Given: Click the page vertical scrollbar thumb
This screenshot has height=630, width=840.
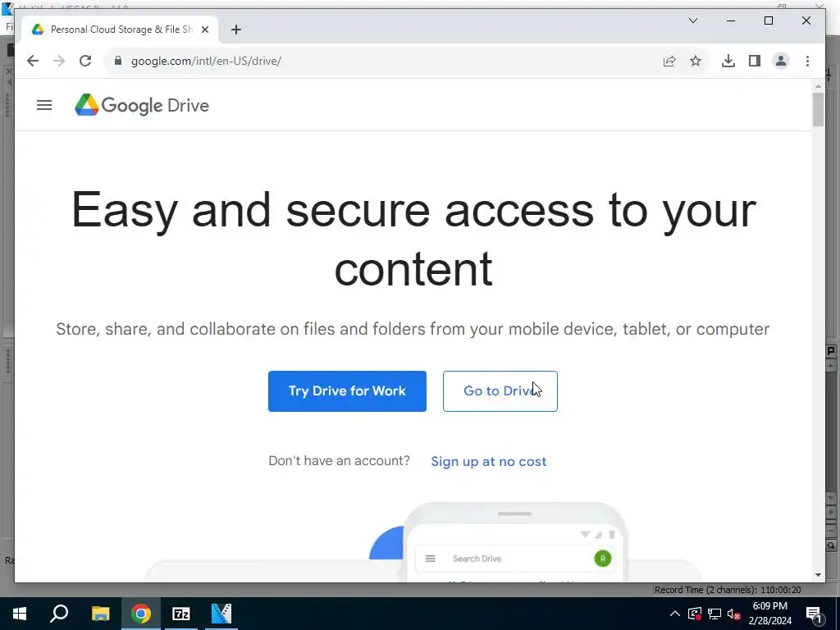Looking at the screenshot, I should tap(818, 109).
